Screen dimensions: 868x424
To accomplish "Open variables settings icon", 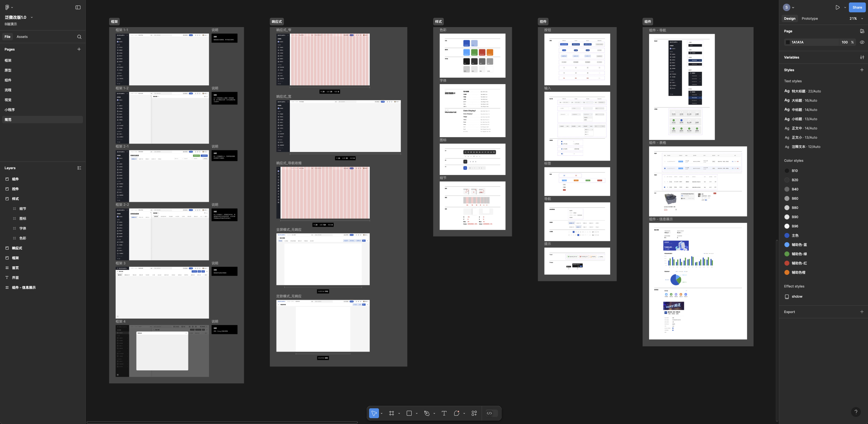I will click(862, 57).
